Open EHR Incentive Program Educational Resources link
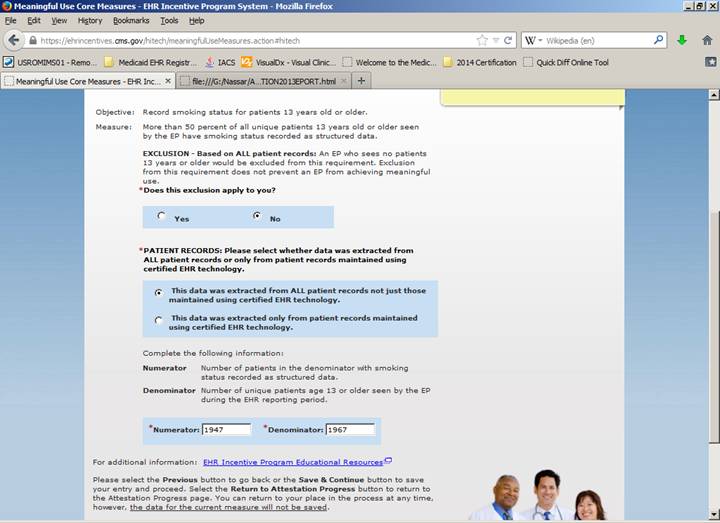 point(293,462)
